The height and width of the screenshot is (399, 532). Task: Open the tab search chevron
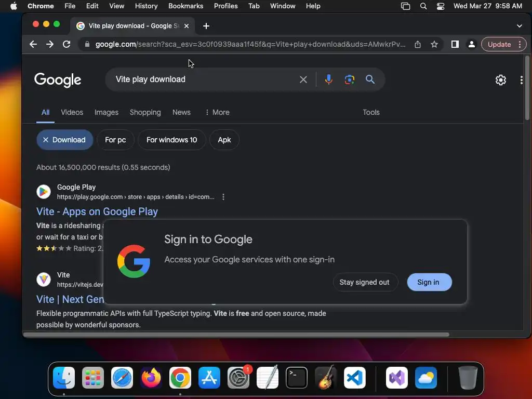pyautogui.click(x=519, y=26)
